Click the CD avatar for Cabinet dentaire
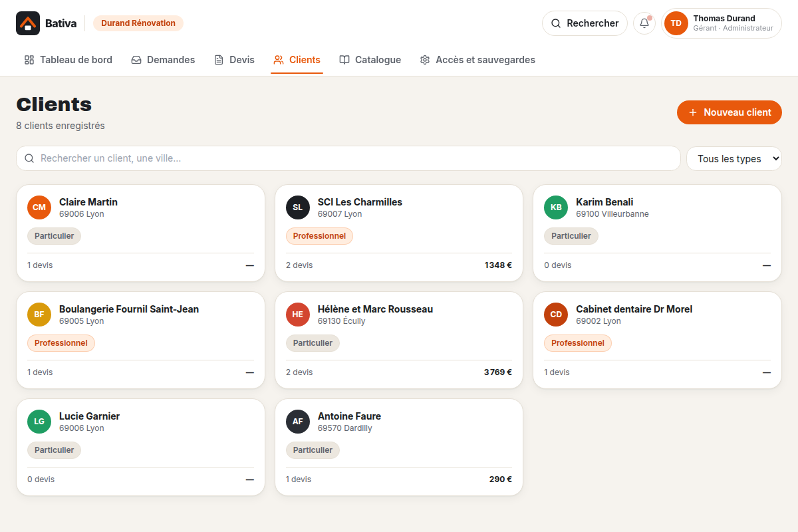 click(556, 315)
